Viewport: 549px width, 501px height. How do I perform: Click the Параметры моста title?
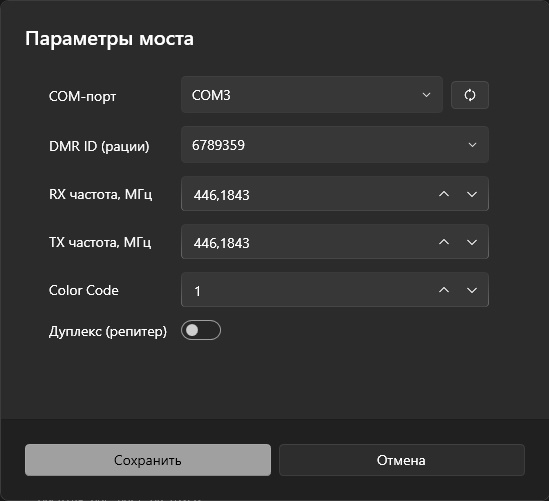(109, 39)
